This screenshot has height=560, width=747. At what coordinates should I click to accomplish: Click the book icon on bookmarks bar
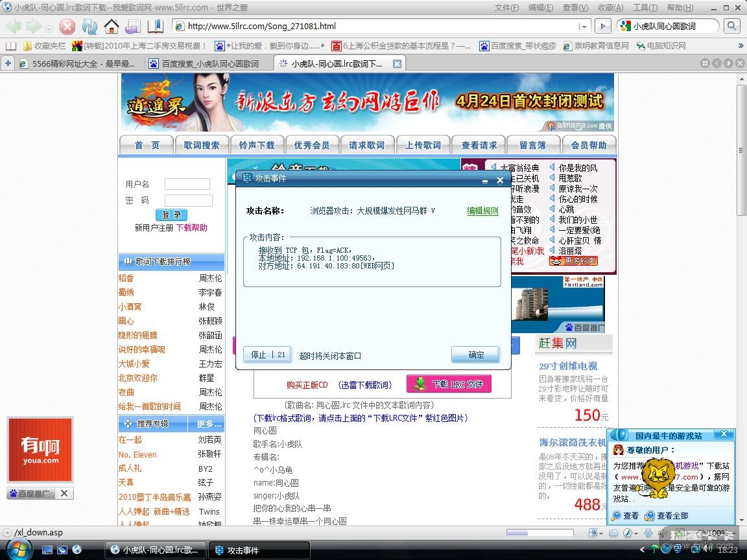[11, 46]
